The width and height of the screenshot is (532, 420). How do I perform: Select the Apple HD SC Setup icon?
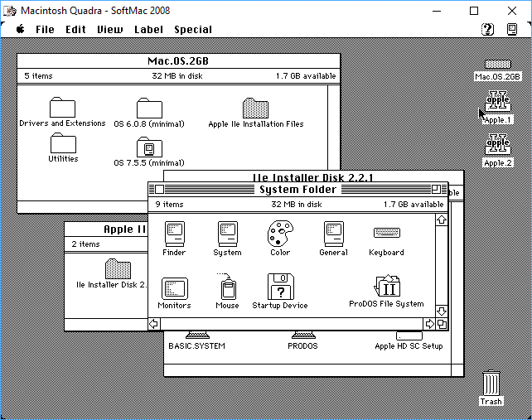[409, 336]
